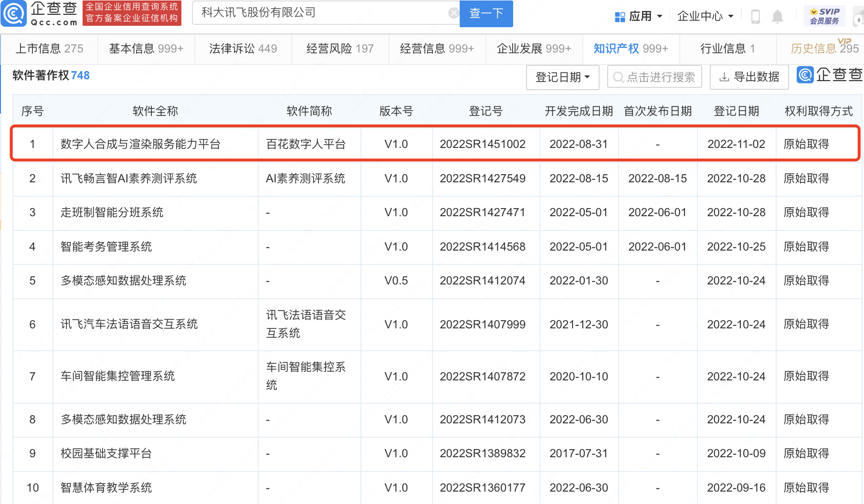Open the 登记日期 filter dropdown
The height and width of the screenshot is (504, 864).
pos(562,77)
